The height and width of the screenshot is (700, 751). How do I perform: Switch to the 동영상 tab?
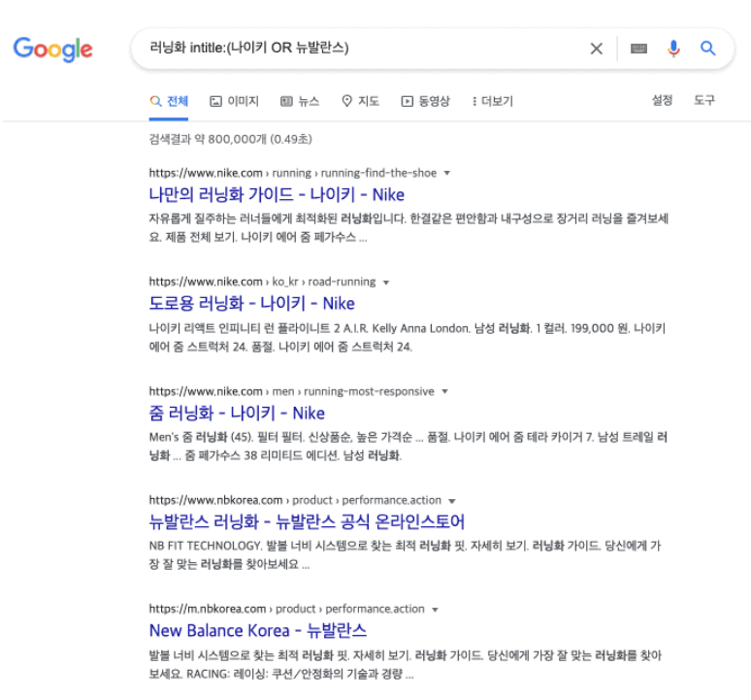425,101
